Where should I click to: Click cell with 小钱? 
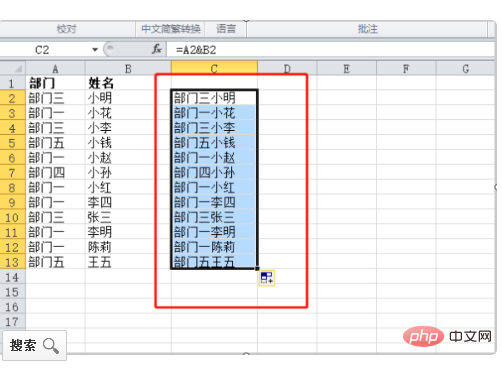[128, 143]
